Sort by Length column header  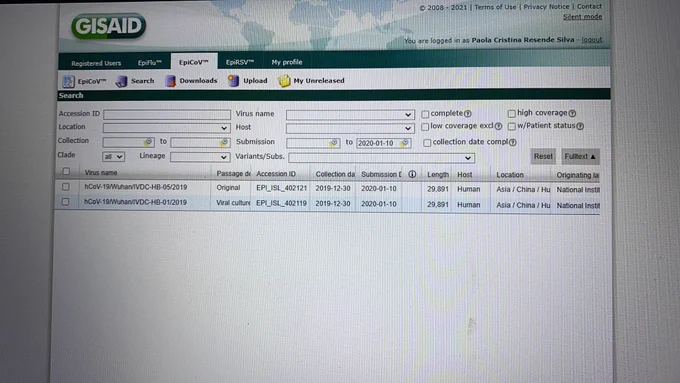pyautogui.click(x=438, y=174)
